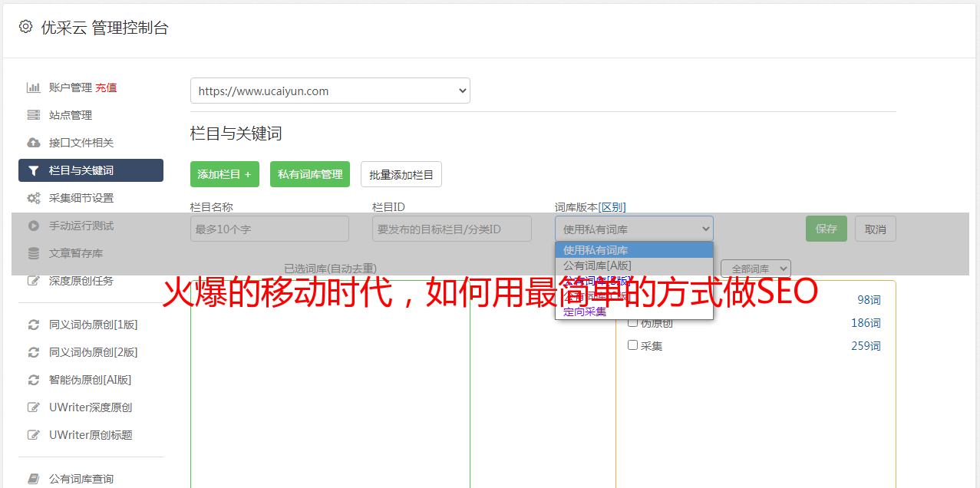This screenshot has height=488, width=980.
Task: Select the 定向采集 option
Action: pyautogui.click(x=634, y=312)
